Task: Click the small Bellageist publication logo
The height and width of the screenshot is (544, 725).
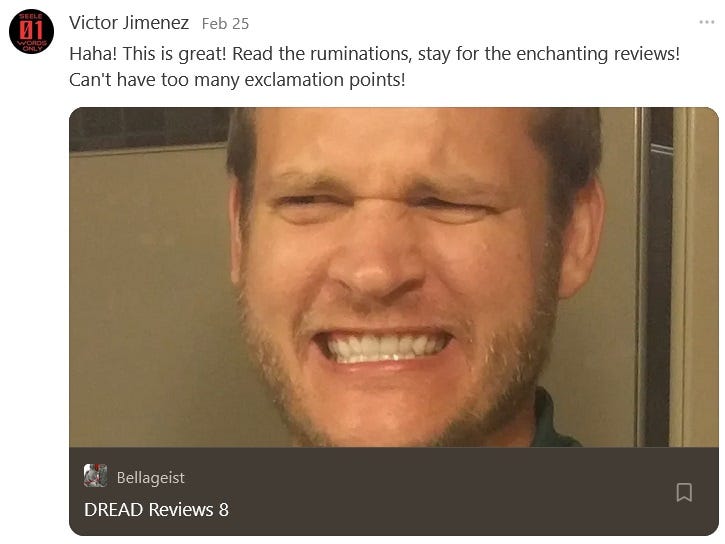Action: tap(95, 476)
